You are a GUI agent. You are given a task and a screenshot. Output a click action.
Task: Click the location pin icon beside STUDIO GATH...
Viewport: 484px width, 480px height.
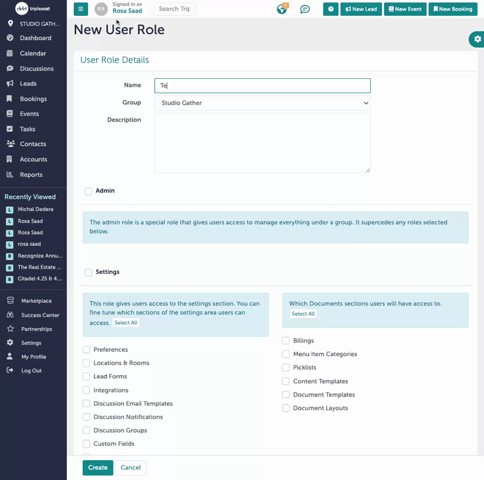point(11,23)
